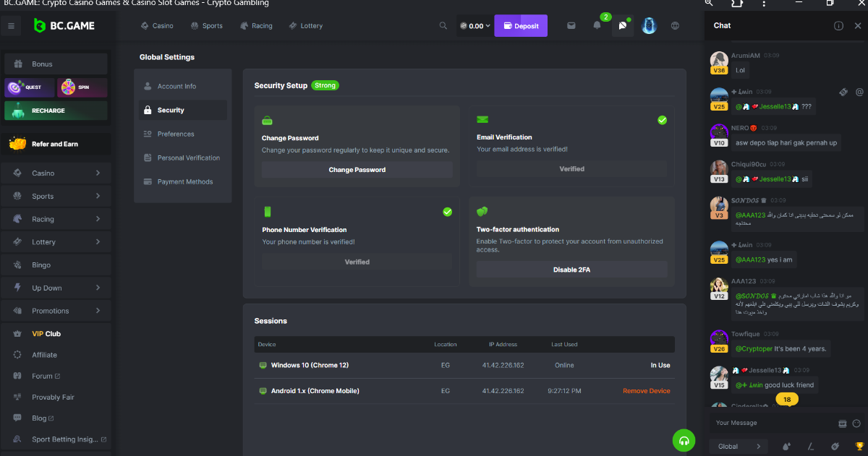Collapse the sidebar with hamburger menu
Image resolution: width=868 pixels, height=456 pixels.
pyautogui.click(x=11, y=26)
